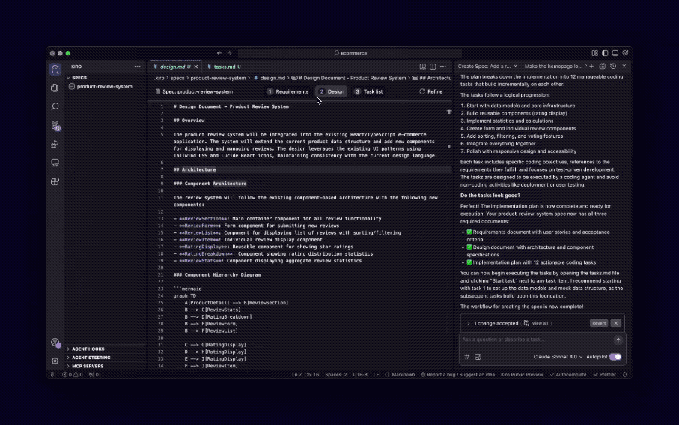Open the Kiro ghost panel icon
The image size is (679, 425).
click(55, 69)
